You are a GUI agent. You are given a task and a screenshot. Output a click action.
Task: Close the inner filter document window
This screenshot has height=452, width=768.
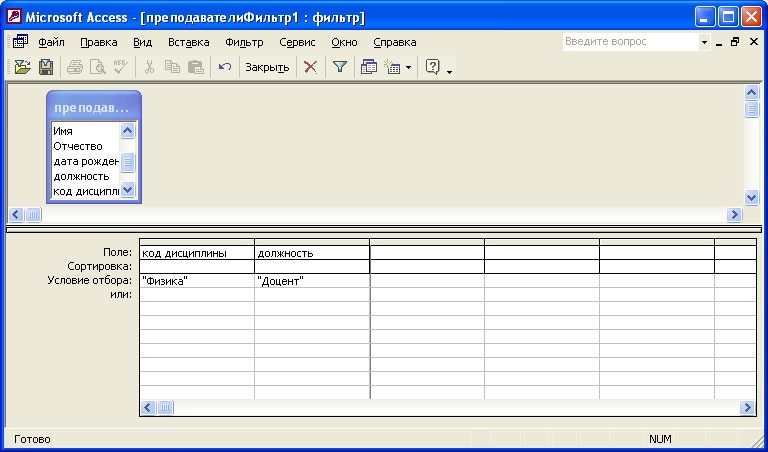pyautogui.click(x=754, y=42)
